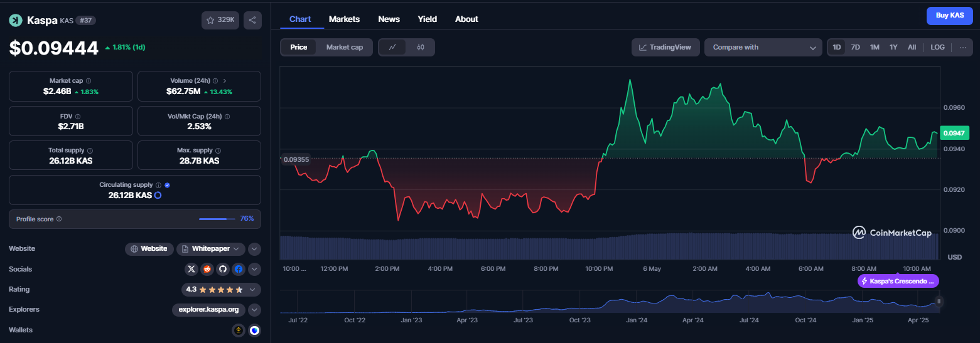Open the Reddit social icon
Screen dimensions: 980x343
[207, 269]
